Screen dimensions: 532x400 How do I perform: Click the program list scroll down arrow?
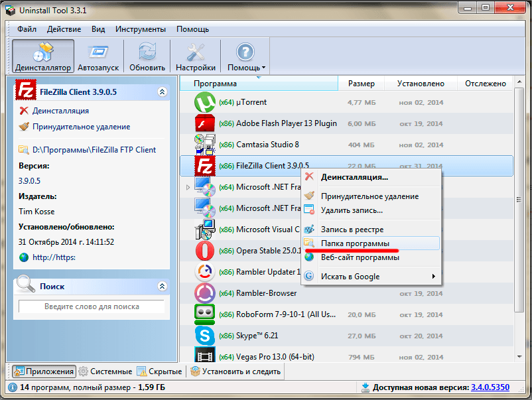[519, 357]
